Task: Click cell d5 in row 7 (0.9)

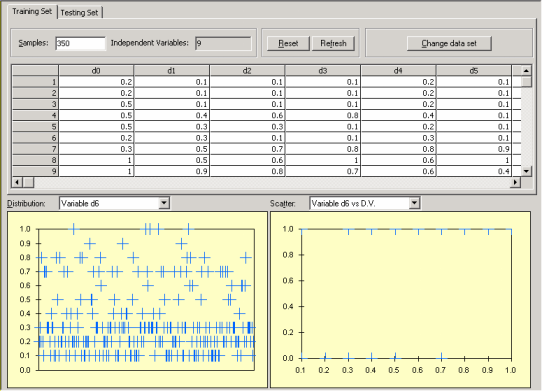Action: coord(474,149)
